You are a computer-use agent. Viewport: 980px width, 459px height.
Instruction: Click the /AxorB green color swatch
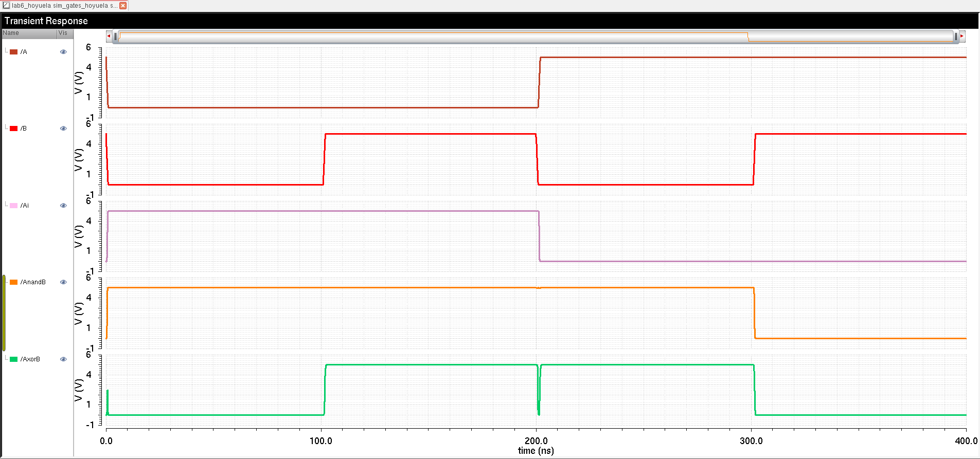point(14,359)
